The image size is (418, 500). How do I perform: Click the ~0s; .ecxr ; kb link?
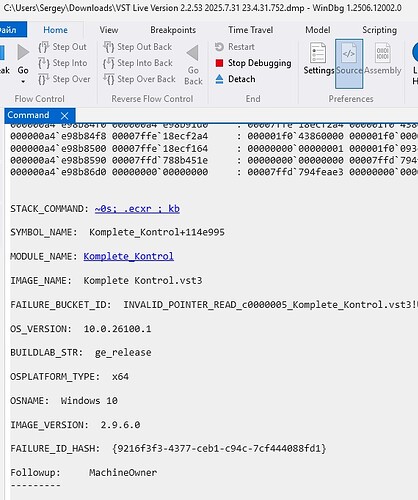137,209
